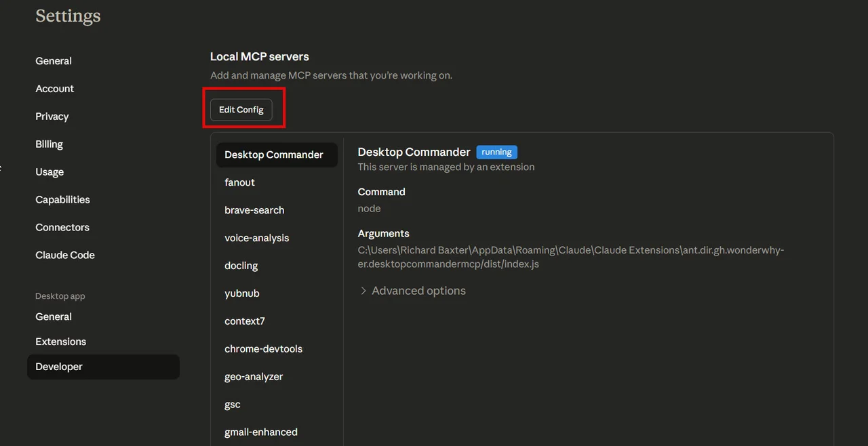
Task: Expand the Advanced options section
Action: (x=412, y=291)
